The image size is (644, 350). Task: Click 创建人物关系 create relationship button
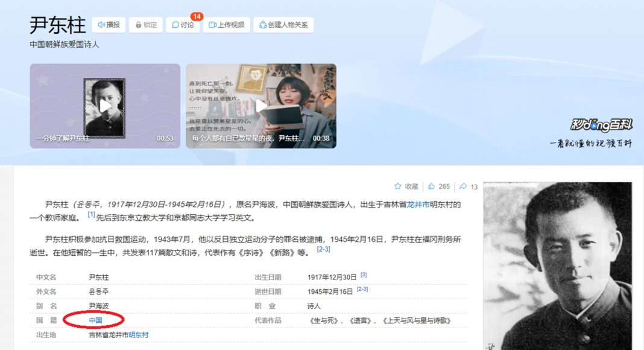pos(283,25)
